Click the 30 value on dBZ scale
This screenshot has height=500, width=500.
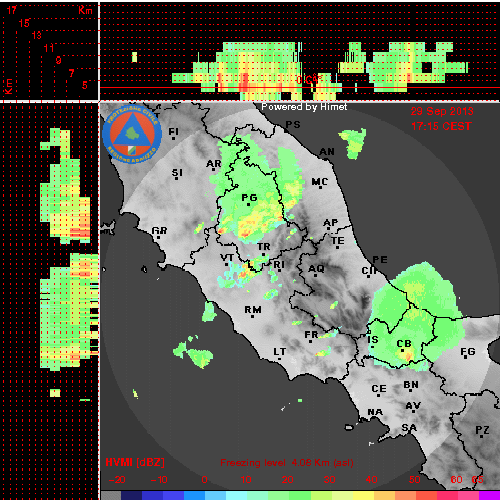click(329, 480)
